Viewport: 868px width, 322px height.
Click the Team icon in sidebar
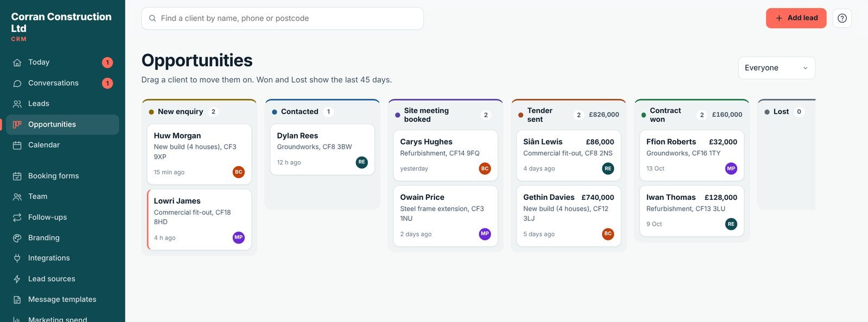point(17,197)
